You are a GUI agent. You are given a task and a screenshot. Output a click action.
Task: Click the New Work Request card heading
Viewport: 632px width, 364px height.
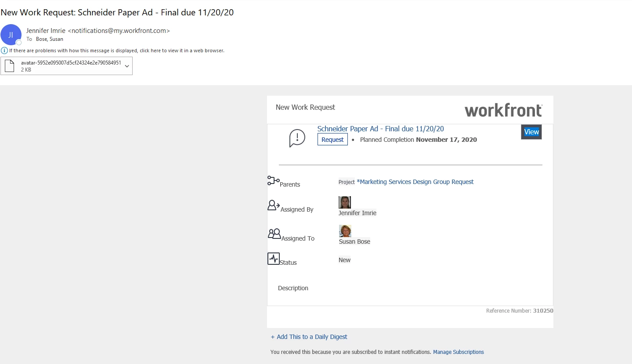(305, 107)
